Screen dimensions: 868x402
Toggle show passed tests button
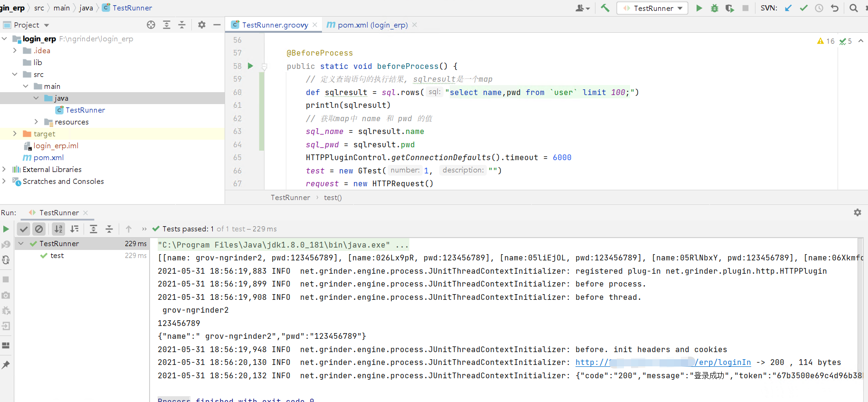coord(24,229)
